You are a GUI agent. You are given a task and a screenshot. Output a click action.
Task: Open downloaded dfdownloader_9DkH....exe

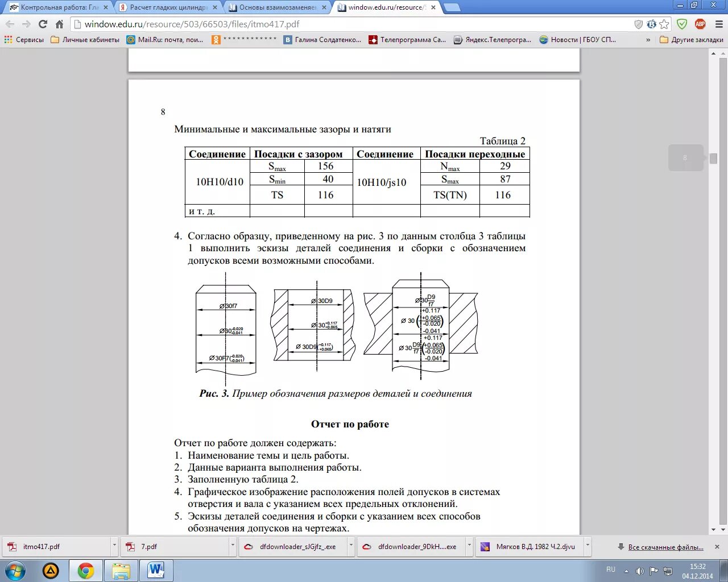[411, 547]
